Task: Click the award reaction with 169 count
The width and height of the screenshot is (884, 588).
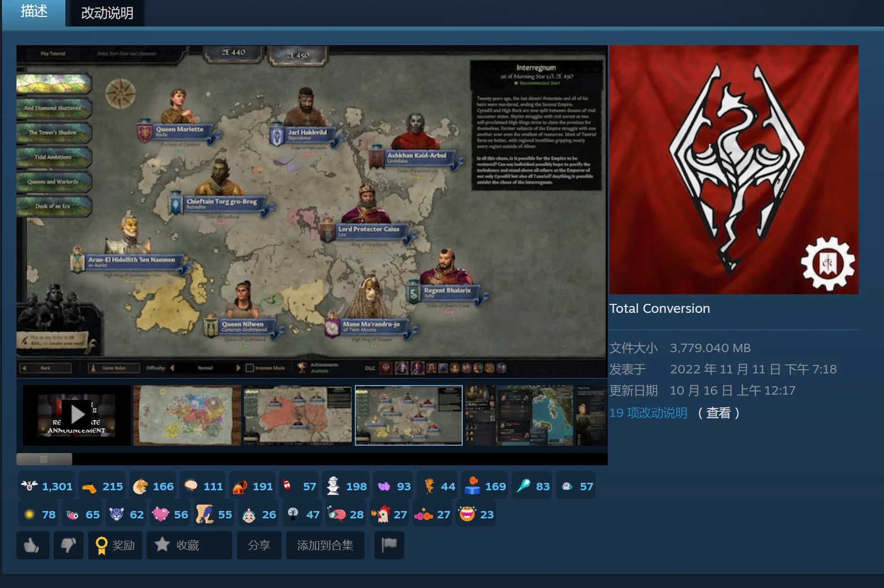Action: [x=485, y=486]
